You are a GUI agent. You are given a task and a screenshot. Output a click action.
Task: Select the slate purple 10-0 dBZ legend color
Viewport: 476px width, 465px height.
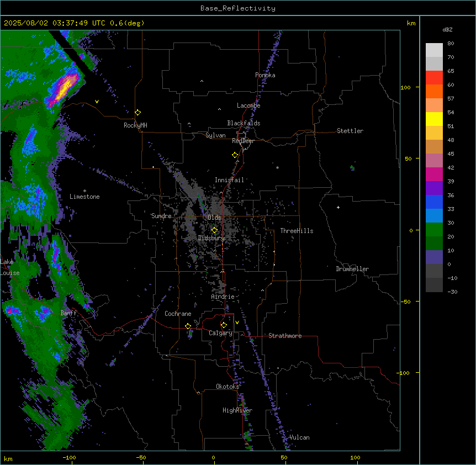click(434, 257)
